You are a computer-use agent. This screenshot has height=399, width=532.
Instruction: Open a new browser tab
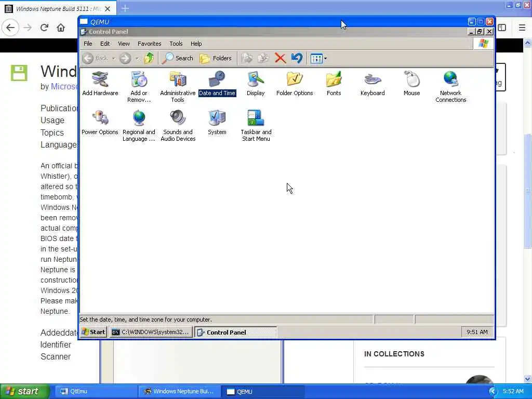click(x=125, y=8)
